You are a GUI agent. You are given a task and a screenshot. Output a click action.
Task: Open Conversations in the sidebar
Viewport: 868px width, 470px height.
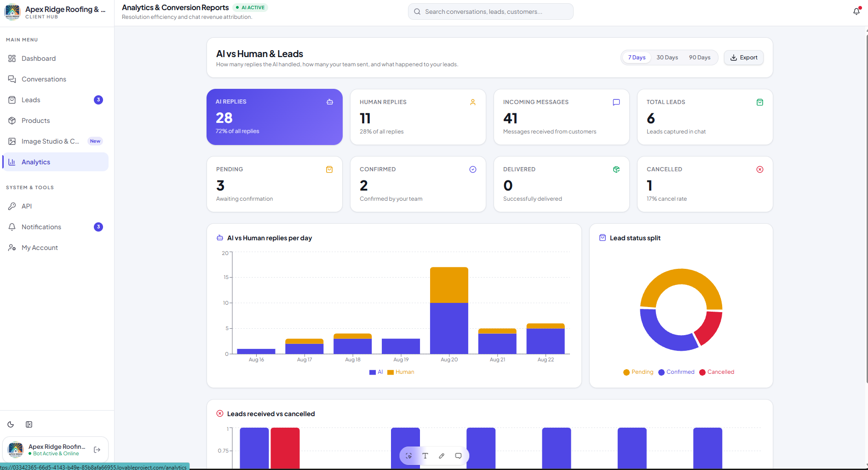(x=55, y=79)
